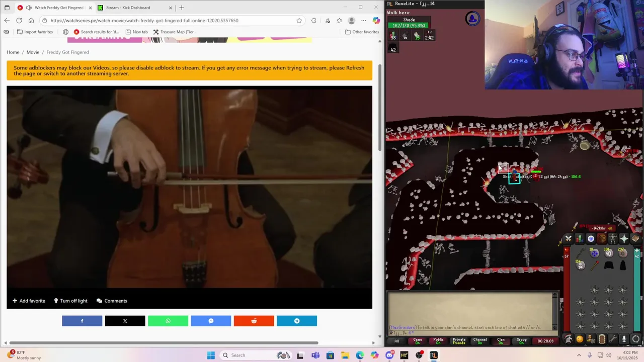644x362 pixels.
Task: Select the rune stack showing 237
Action: tap(622, 253)
